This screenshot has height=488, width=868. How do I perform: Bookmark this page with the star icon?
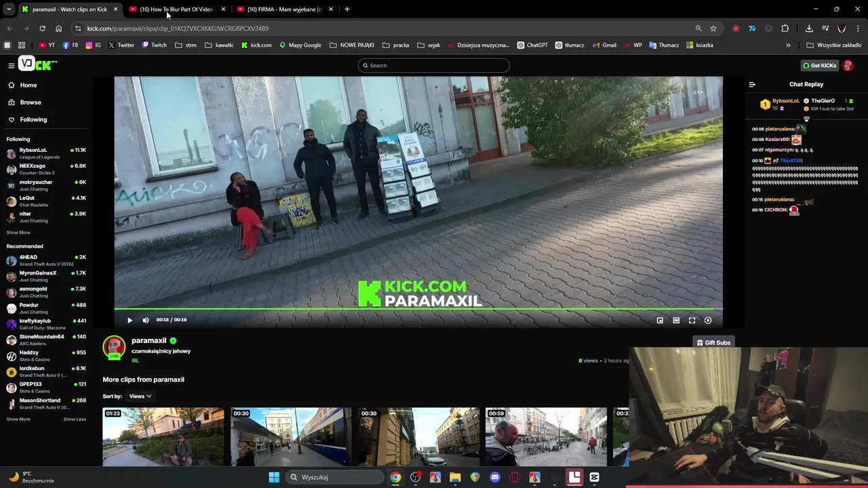tap(713, 28)
